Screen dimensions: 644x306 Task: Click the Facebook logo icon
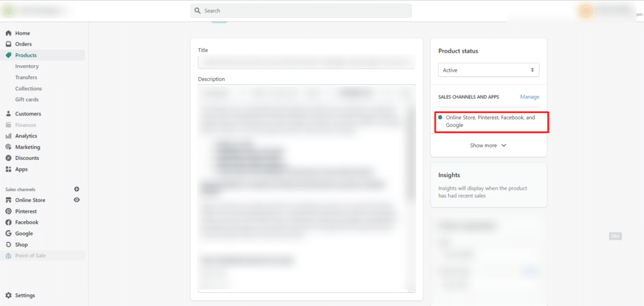click(8, 222)
